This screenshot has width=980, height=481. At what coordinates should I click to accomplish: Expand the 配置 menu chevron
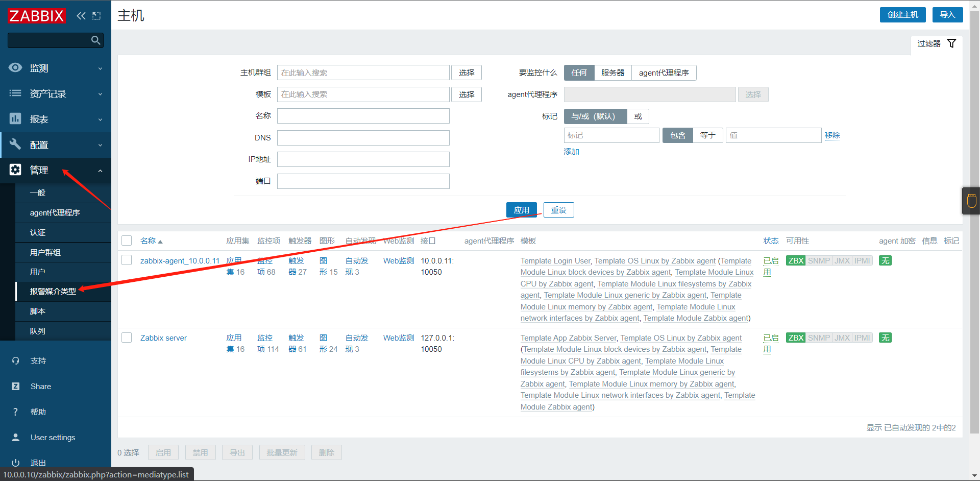tap(100, 145)
